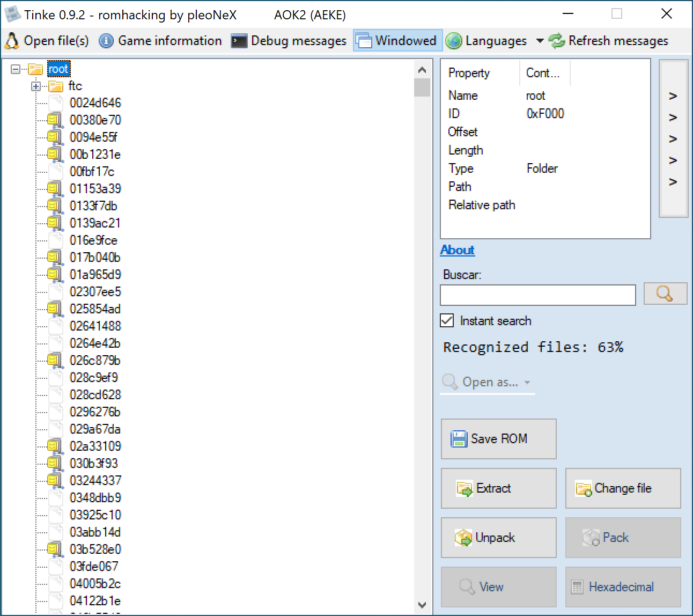Click the file icon of 02a33109
This screenshot has height=616, width=693.
pyautogui.click(x=55, y=446)
